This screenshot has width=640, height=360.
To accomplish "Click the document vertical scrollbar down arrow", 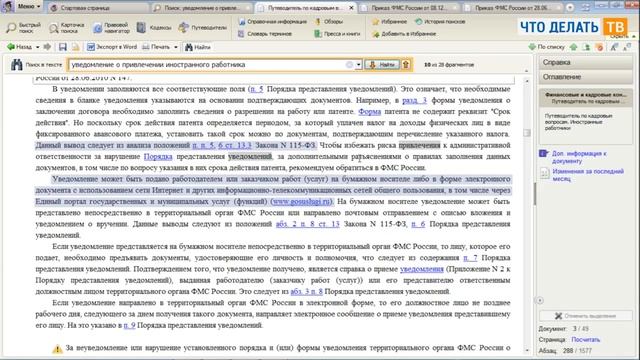I will tap(527, 350).
